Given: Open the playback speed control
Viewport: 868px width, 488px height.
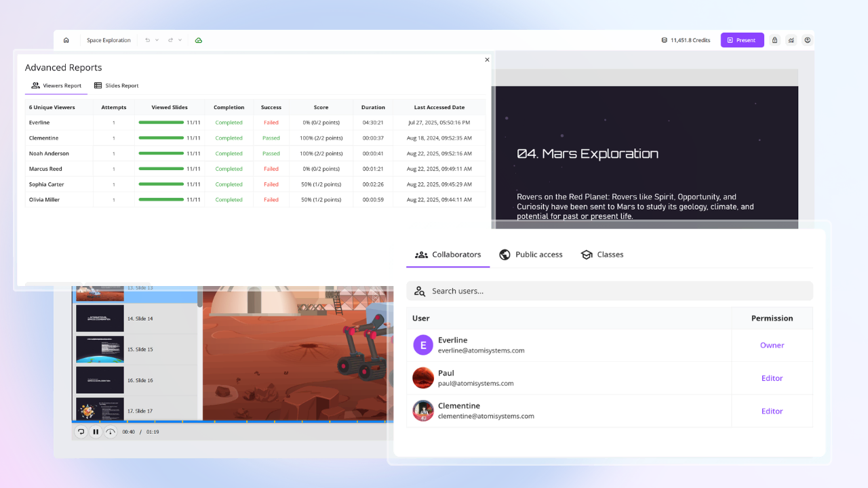Looking at the screenshot, I should pos(111,432).
